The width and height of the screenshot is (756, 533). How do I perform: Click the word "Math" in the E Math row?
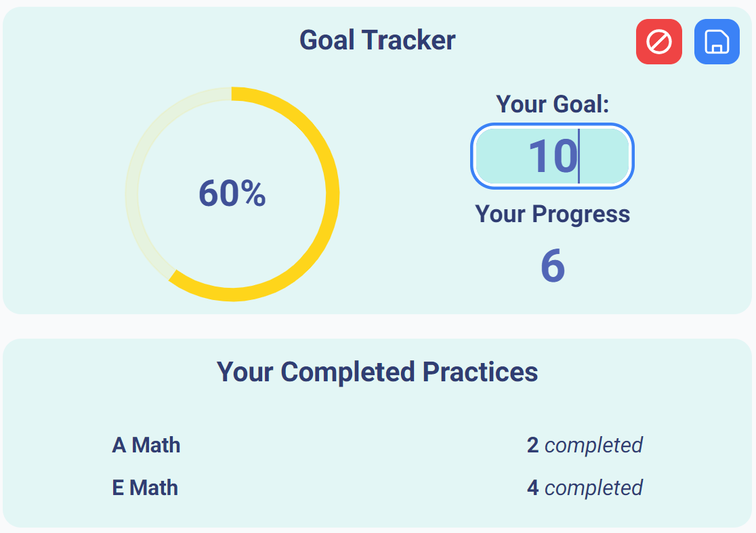click(154, 488)
